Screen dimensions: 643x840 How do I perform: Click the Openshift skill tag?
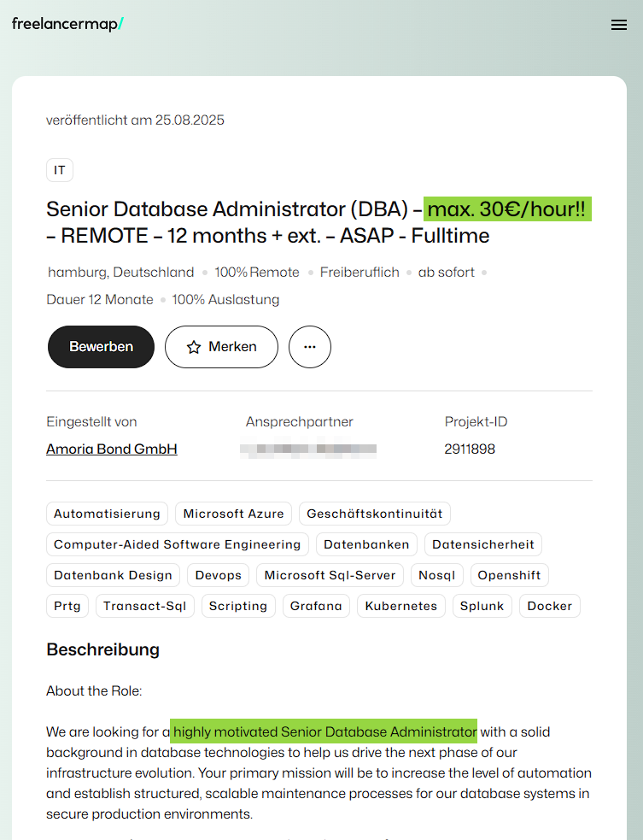pyautogui.click(x=509, y=575)
